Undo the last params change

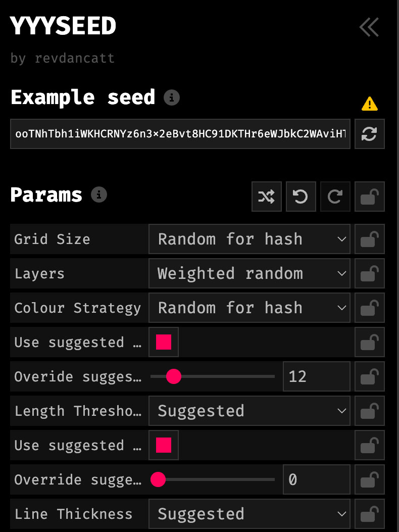(x=301, y=197)
